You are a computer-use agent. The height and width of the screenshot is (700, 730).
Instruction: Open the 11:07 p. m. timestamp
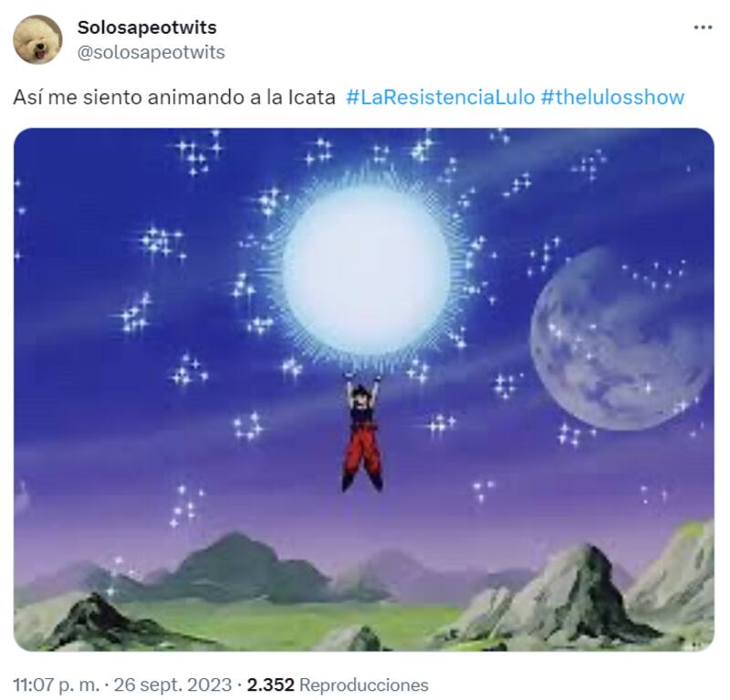coord(57,684)
